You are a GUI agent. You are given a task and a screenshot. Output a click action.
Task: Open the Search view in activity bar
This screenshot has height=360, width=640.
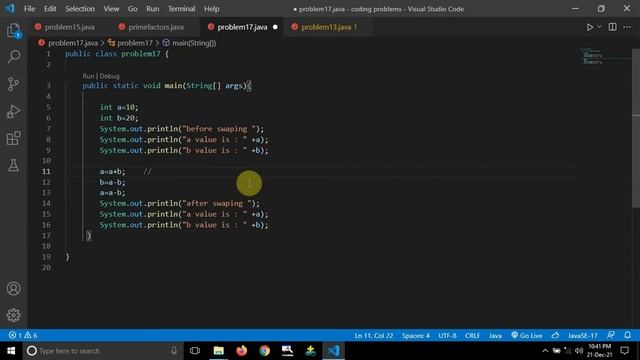pyautogui.click(x=13, y=57)
